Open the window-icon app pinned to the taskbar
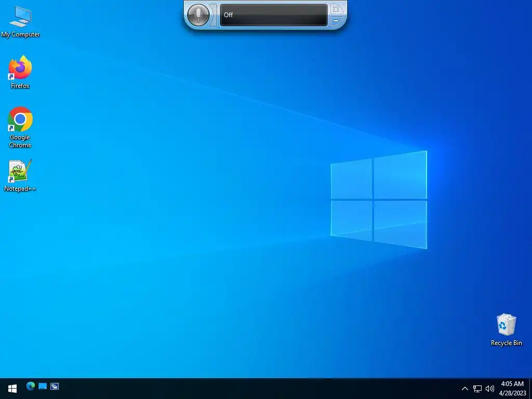Screen dimensions: 532x399 click(x=55, y=386)
